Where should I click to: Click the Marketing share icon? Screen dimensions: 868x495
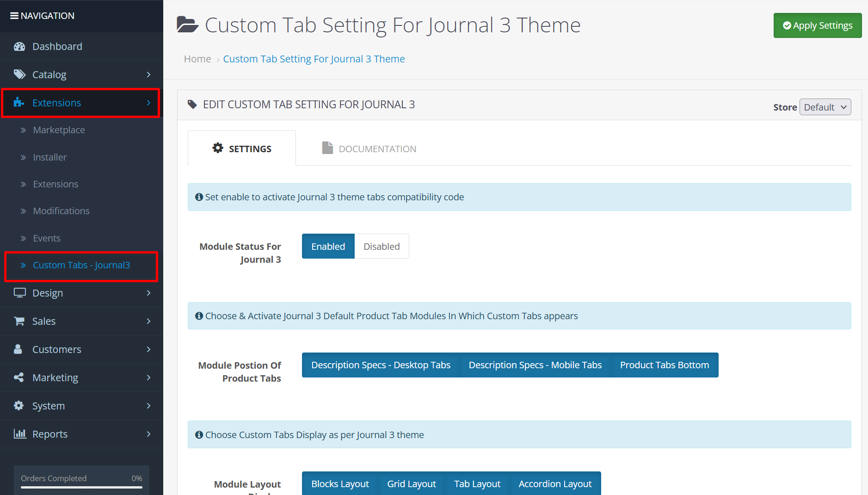coord(19,377)
